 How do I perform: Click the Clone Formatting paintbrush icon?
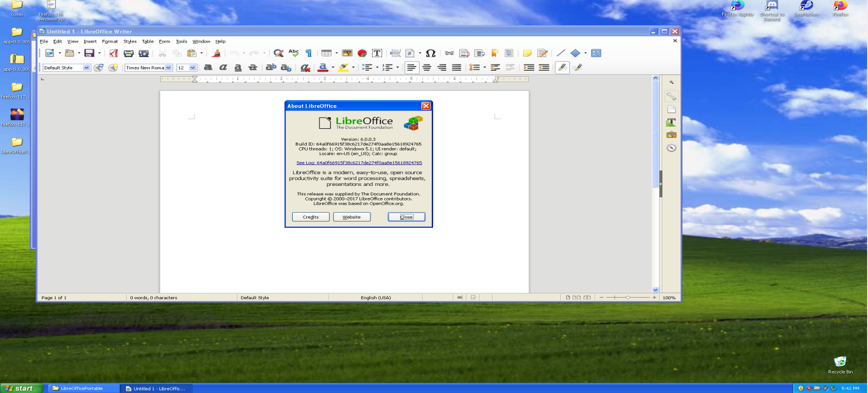point(217,53)
